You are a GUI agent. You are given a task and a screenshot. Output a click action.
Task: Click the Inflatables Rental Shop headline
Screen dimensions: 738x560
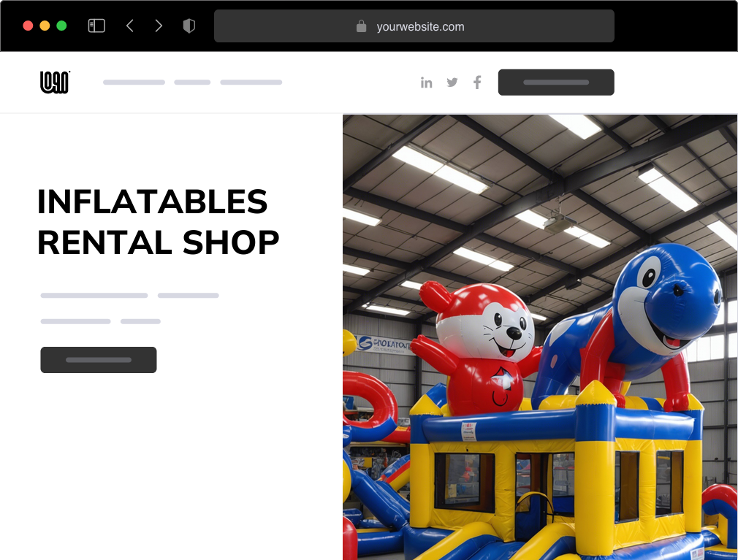tap(158, 222)
